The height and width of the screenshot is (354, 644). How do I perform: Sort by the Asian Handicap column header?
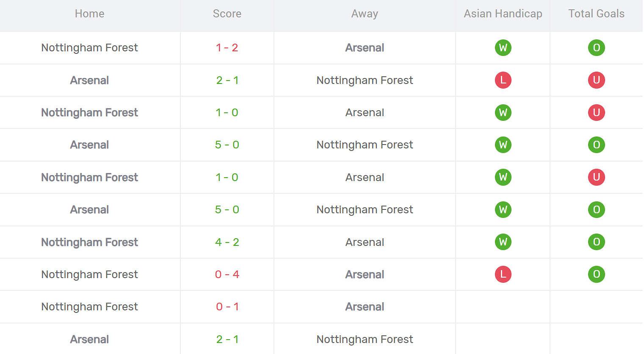click(x=503, y=14)
